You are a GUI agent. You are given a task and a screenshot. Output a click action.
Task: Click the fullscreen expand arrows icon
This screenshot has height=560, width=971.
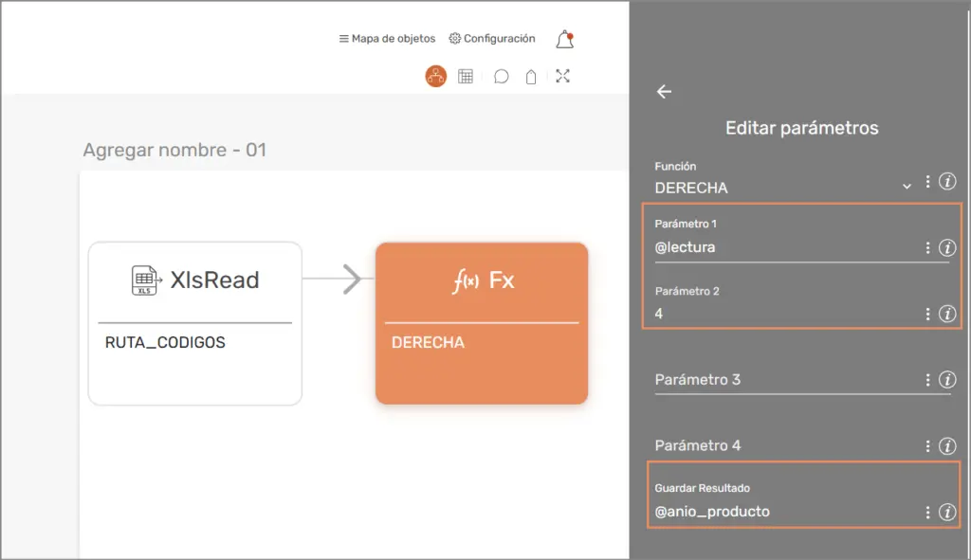[562, 77]
